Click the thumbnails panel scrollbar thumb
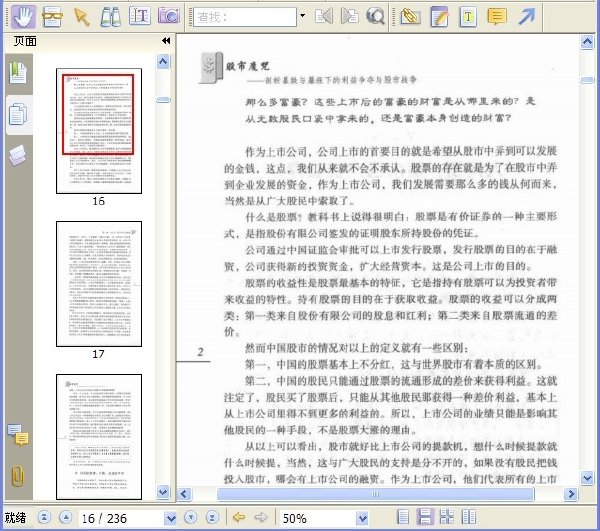Screen dimensions: 600x531 [163, 100]
